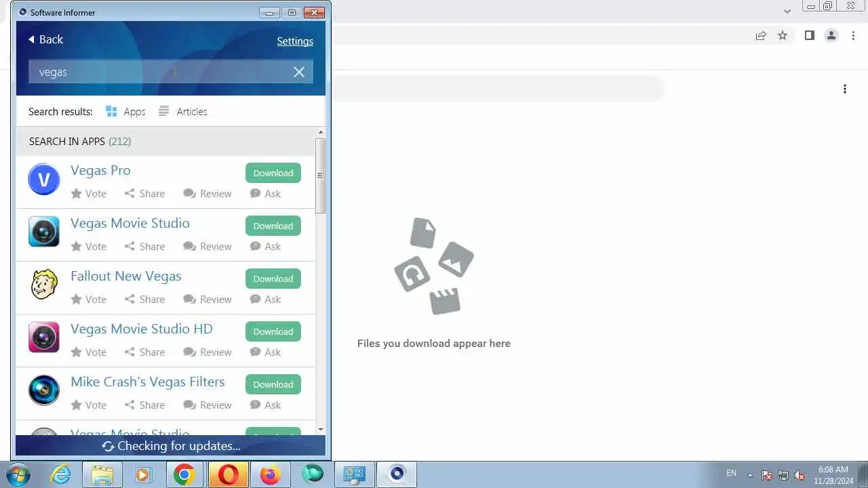
Task: Download Vegas Movie Studio
Action: pos(273,226)
